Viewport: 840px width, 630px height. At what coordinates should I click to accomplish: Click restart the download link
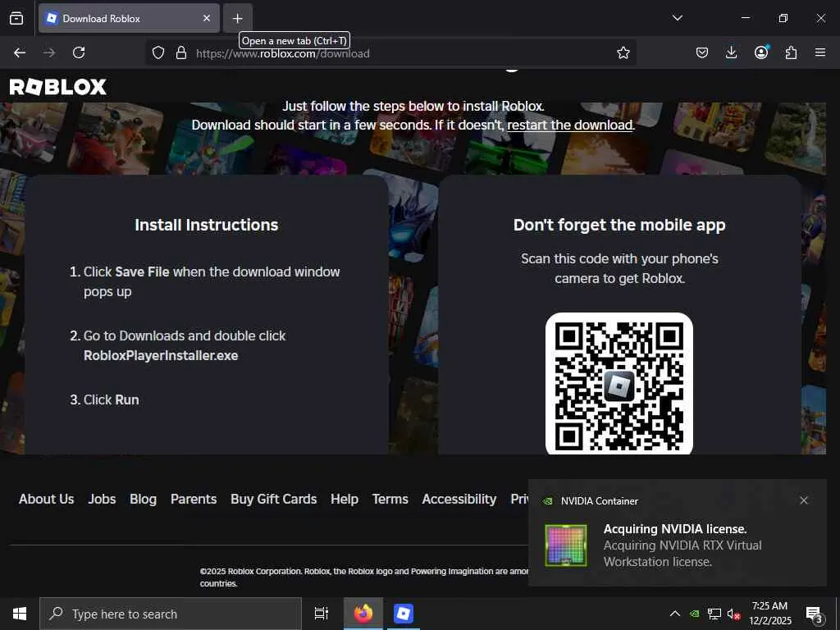tap(570, 125)
